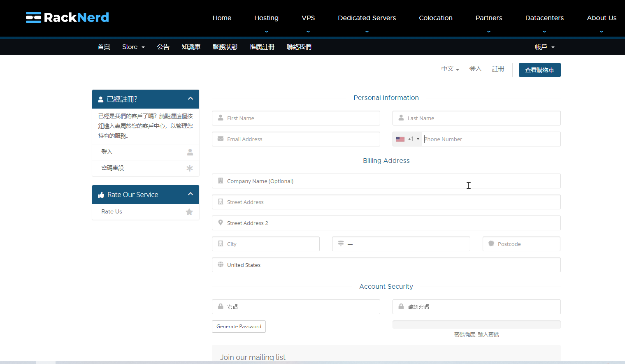The height and width of the screenshot is (364, 625).
Task: Click the globe icon in United States field
Action: (221, 264)
